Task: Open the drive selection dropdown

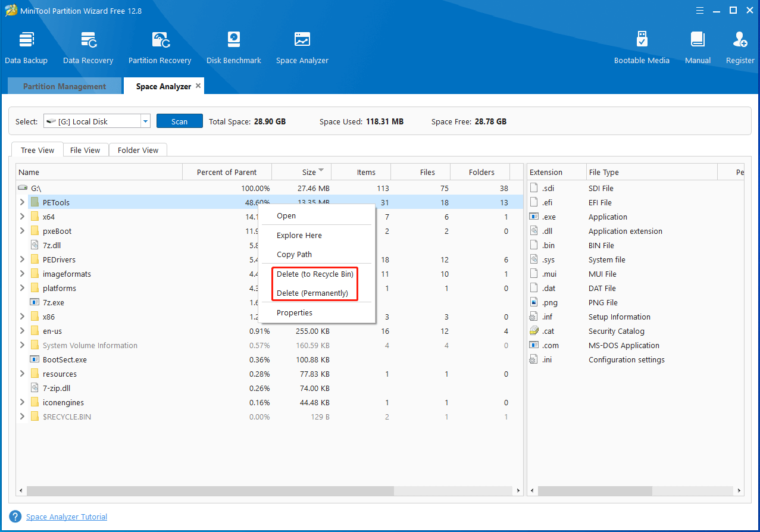Action: (145, 121)
